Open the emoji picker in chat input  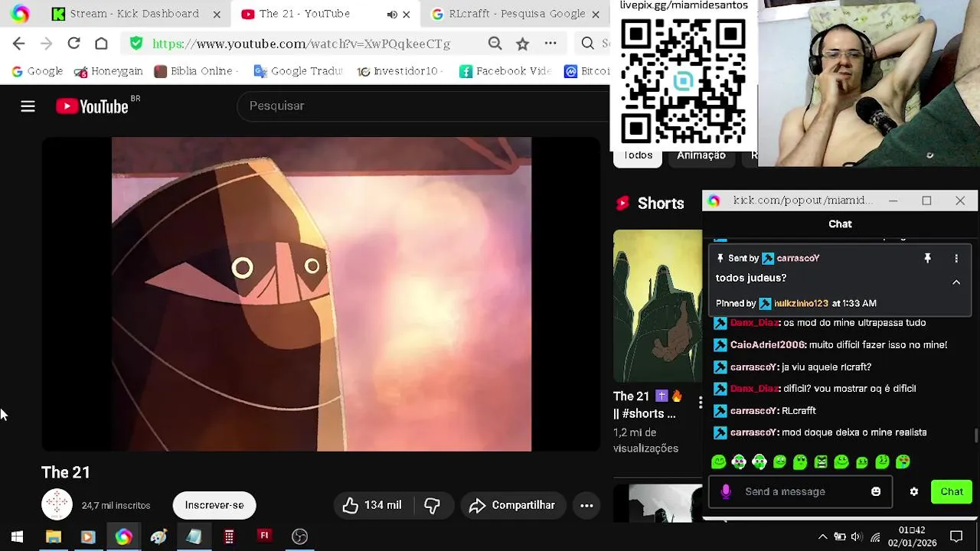pyautogui.click(x=876, y=491)
